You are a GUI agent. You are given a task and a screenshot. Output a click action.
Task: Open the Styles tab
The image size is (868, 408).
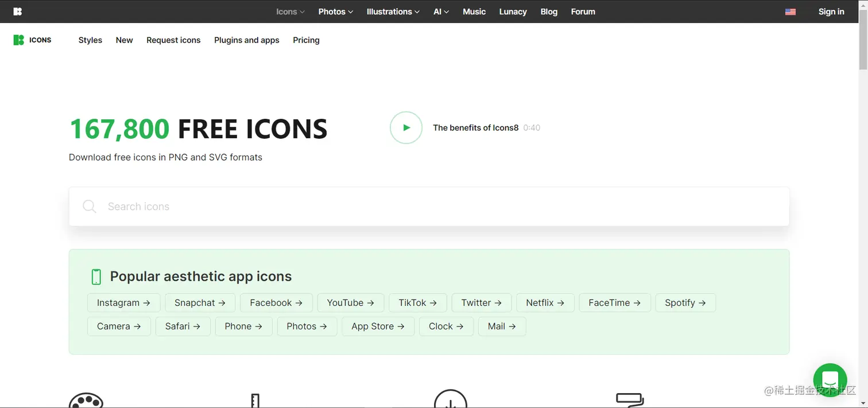[x=90, y=40]
